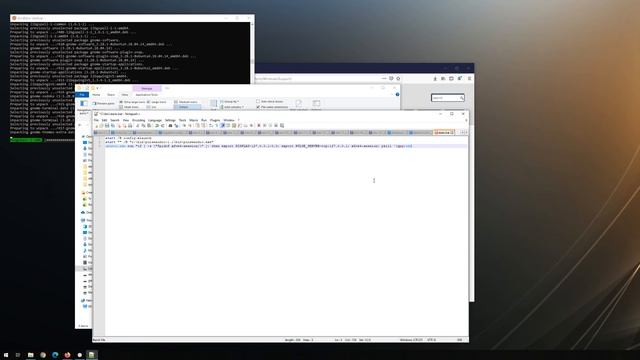Screen dimensions: 640x360
Task: Click Zoom In icon in Notepad++ toolbar
Action: click(x=184, y=126)
